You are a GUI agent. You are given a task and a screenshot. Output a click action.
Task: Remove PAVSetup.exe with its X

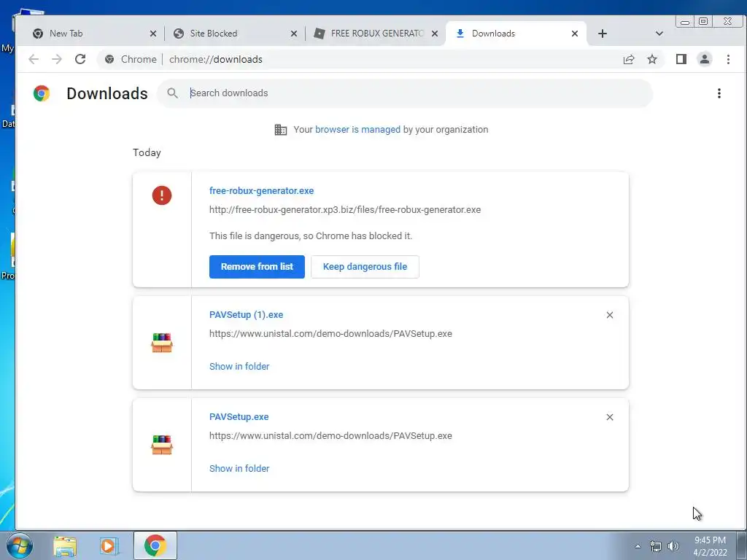(x=610, y=417)
